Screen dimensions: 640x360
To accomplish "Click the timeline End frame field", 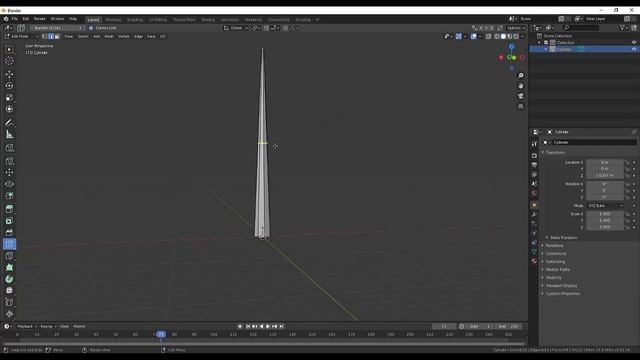I will tap(509, 327).
